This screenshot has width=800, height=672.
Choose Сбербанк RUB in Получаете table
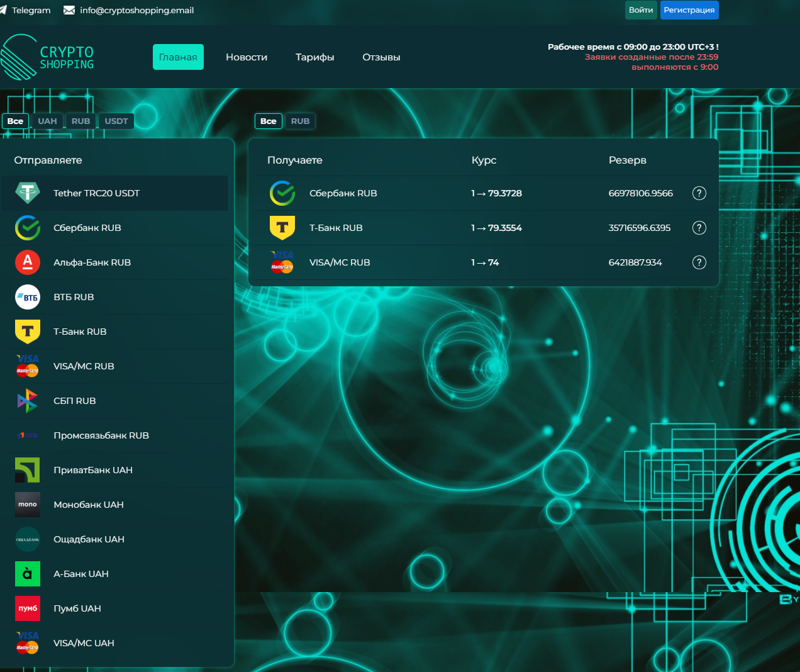(343, 193)
